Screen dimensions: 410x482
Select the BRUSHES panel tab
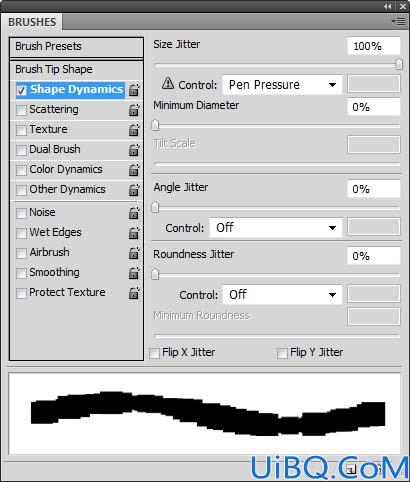[x=32, y=22]
